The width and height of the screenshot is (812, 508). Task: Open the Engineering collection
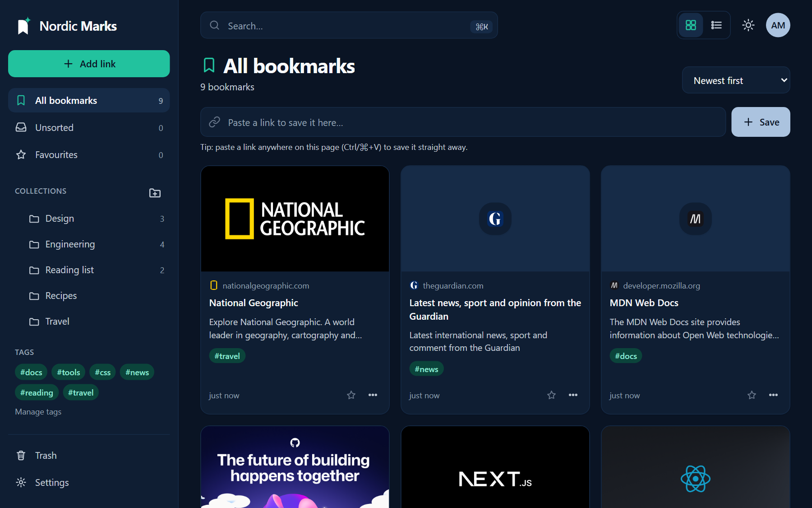97,244
